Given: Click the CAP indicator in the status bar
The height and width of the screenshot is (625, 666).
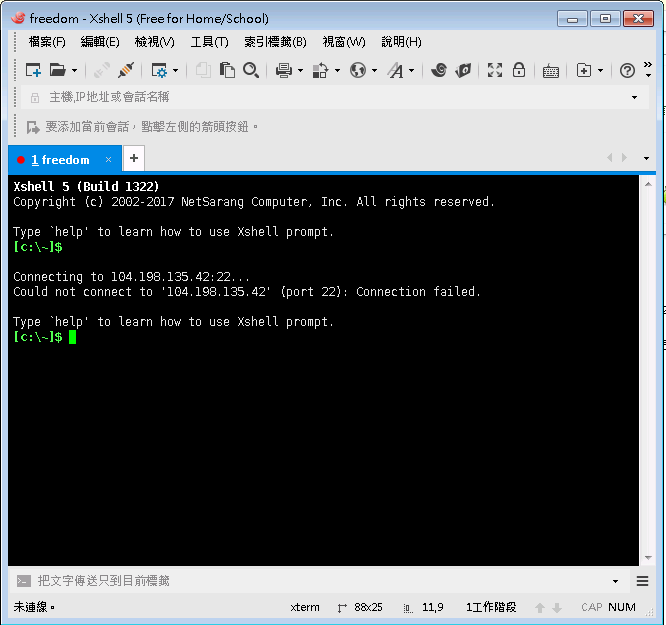Looking at the screenshot, I should click(x=591, y=607).
